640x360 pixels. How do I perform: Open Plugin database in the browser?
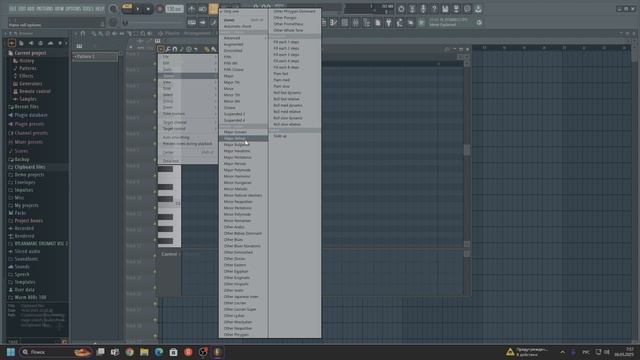tap(31, 115)
